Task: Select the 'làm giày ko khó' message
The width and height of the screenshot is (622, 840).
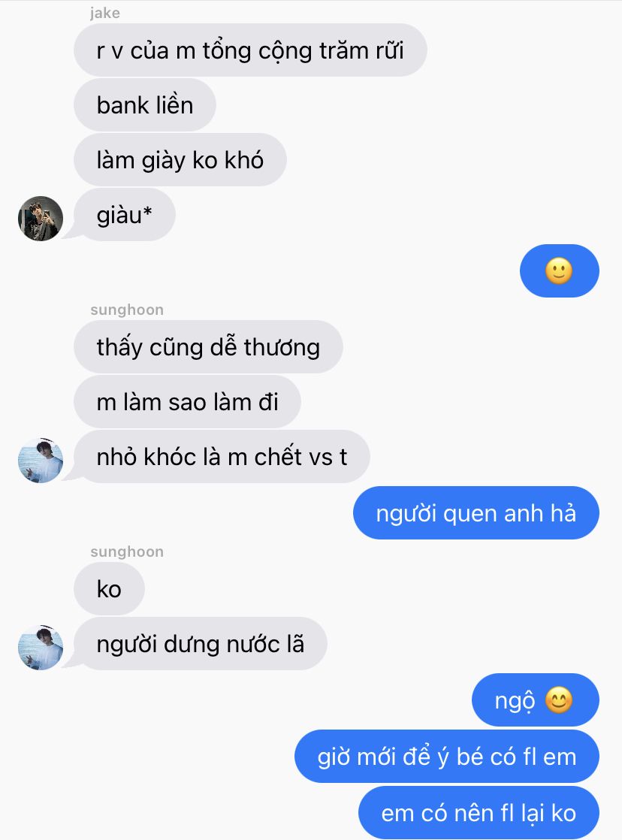Action: click(180, 160)
